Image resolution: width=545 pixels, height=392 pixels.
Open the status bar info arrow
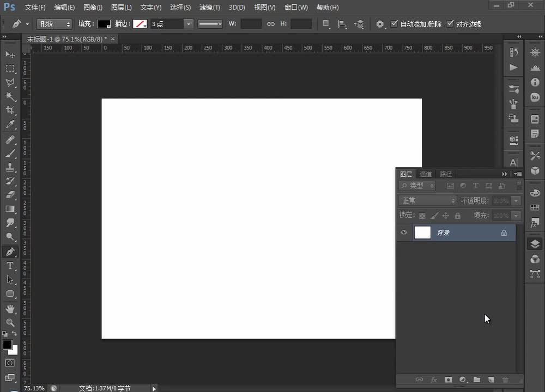click(154, 389)
